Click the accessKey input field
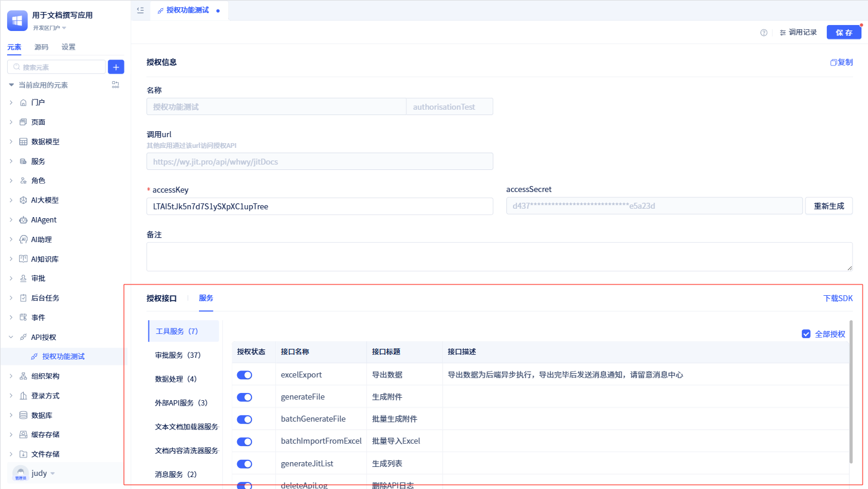Viewport: 868px width, 489px height. (320, 206)
